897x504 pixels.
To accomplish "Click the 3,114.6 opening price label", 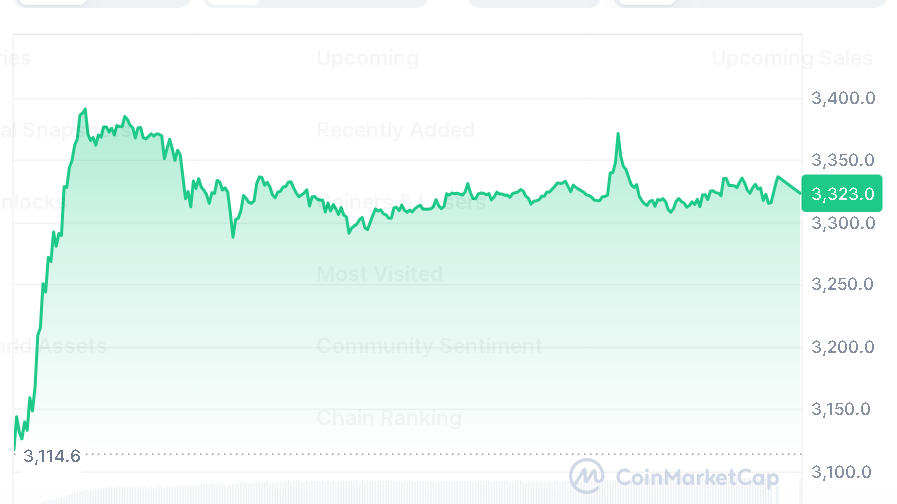I will [51, 456].
